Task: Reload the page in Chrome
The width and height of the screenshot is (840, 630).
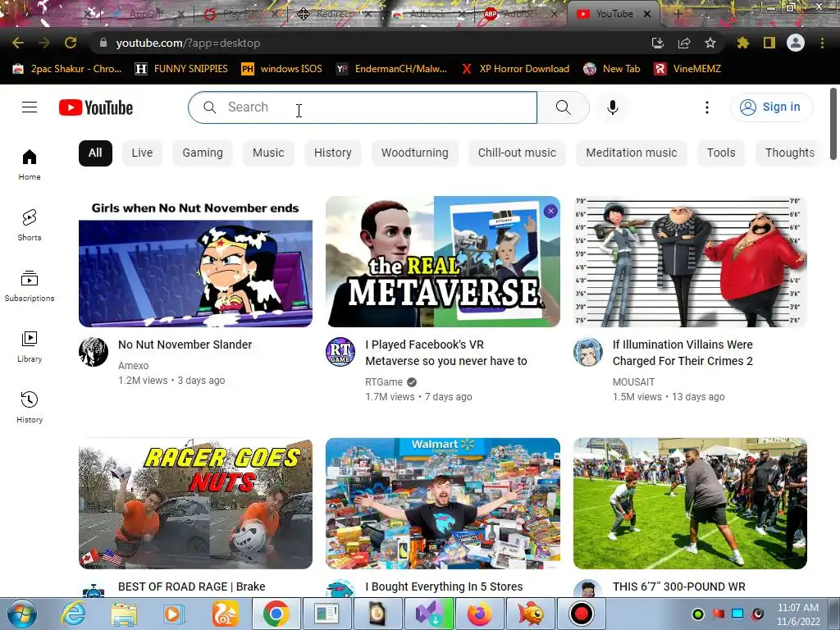Action: click(71, 43)
